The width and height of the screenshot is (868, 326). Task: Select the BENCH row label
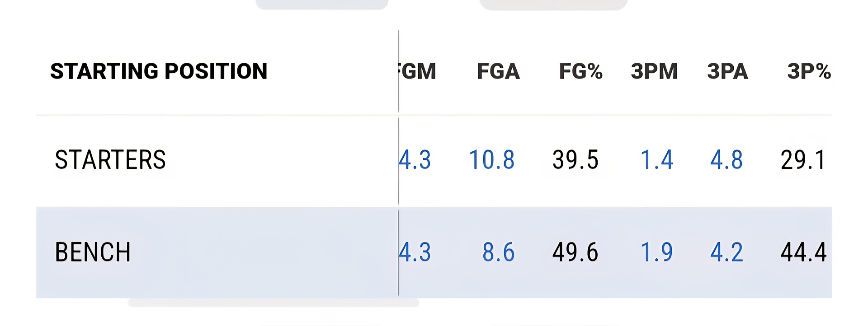[93, 252]
